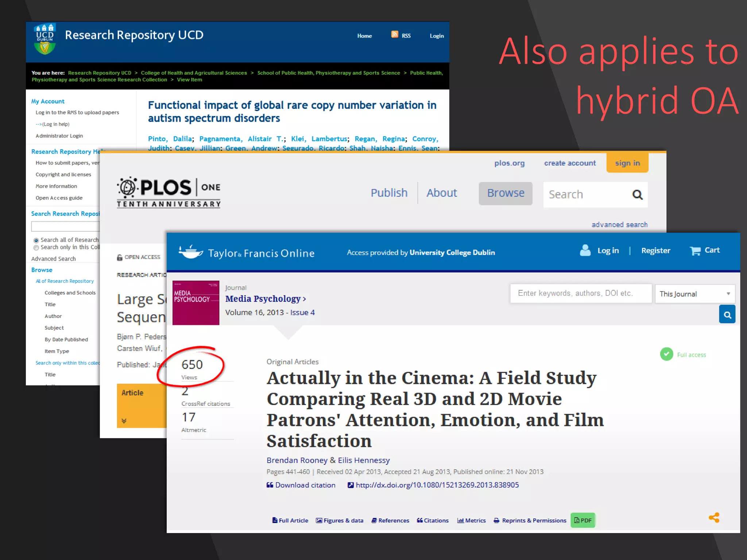Viewport: 747px width, 560px height.
Task: Open the PLOS Publish menu
Action: [x=389, y=193]
